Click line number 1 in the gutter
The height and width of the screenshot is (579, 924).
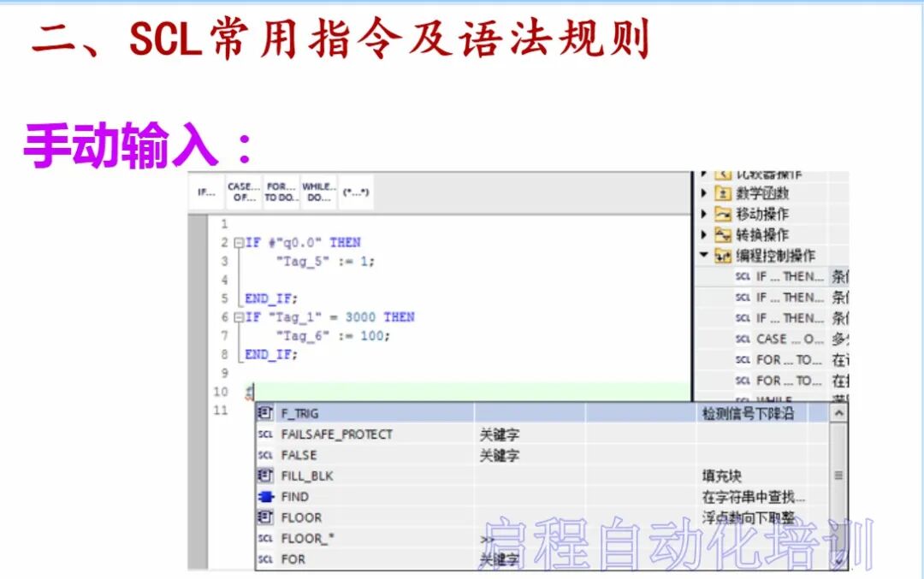click(224, 224)
